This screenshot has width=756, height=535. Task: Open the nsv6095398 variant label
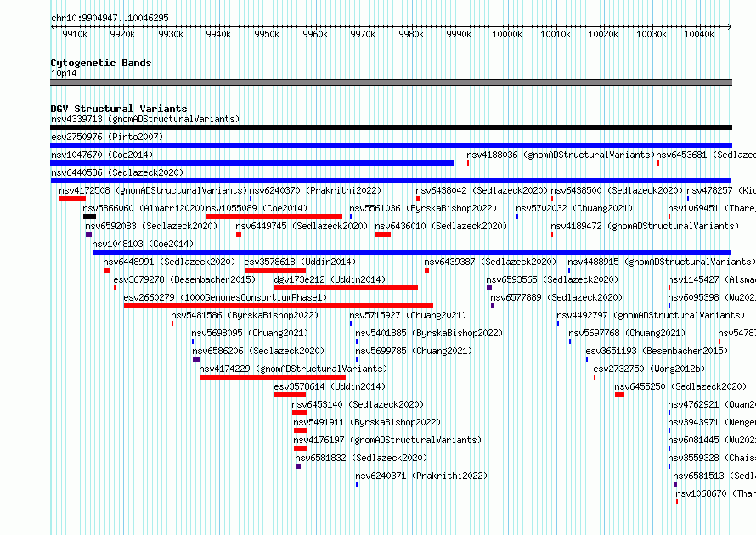coord(712,297)
